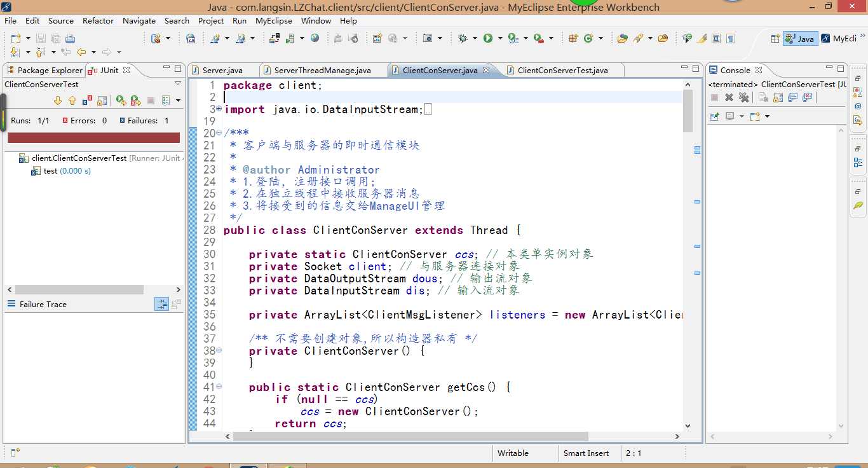
Task: Click the New Java Package icon
Action: click(x=573, y=38)
